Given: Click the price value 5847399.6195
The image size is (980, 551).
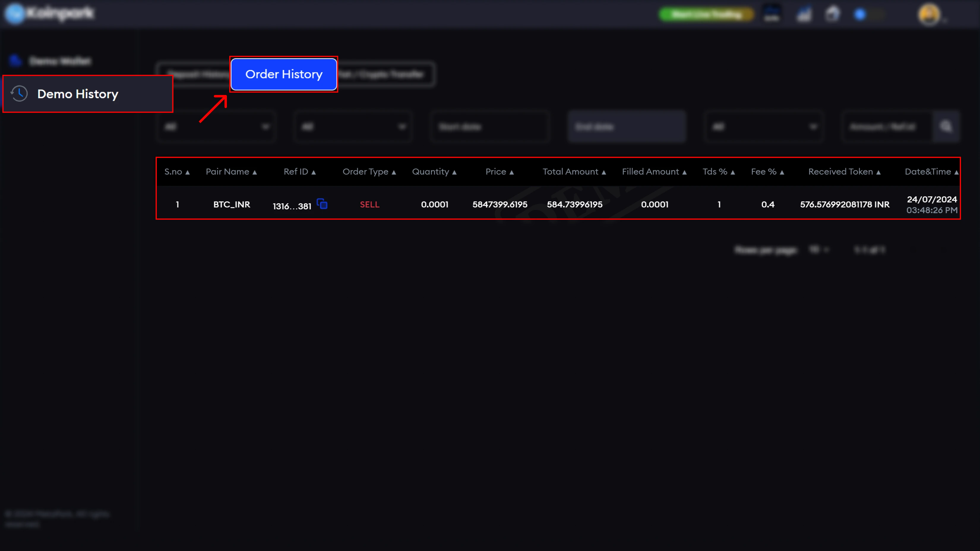Looking at the screenshot, I should (500, 205).
